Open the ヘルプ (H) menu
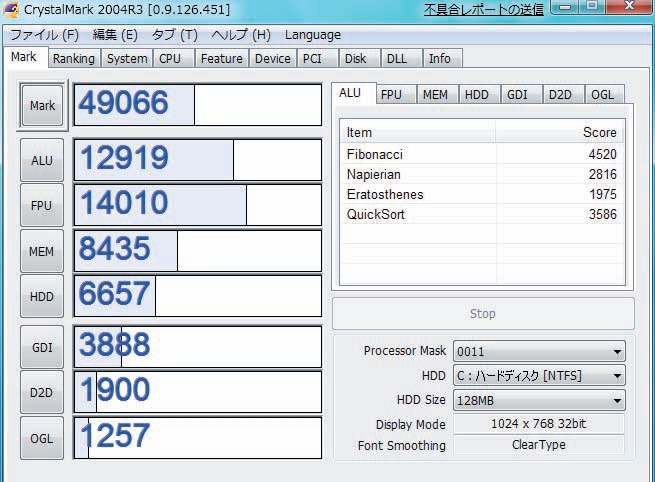Viewport: 655px width, 482px height. (241, 35)
